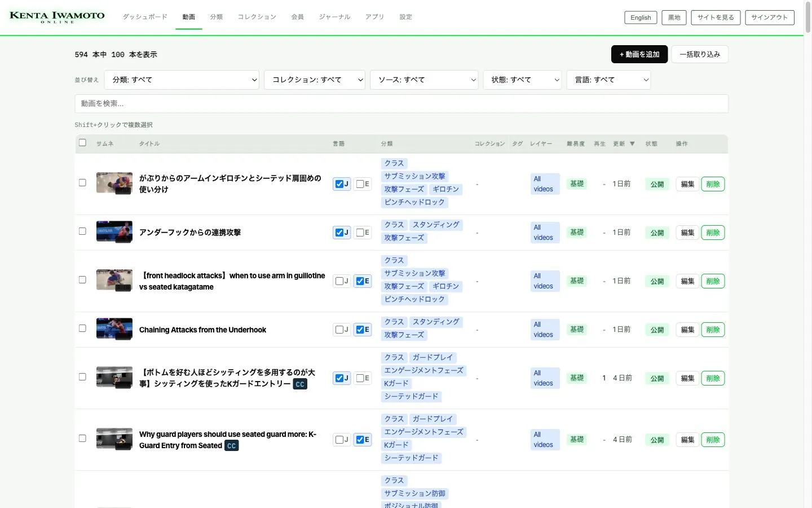Click the sort arrow beside 更新 column header
This screenshot has height=508, width=812.
632,144
